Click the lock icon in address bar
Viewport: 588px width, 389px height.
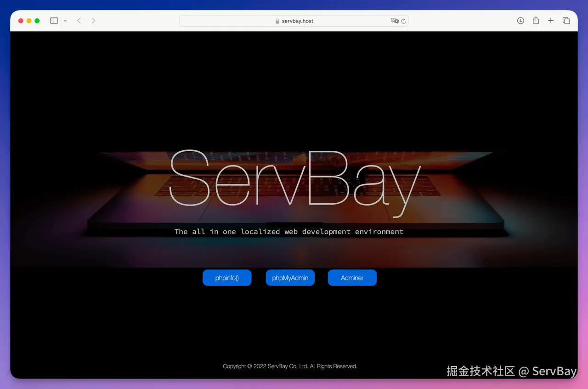pyautogui.click(x=277, y=21)
